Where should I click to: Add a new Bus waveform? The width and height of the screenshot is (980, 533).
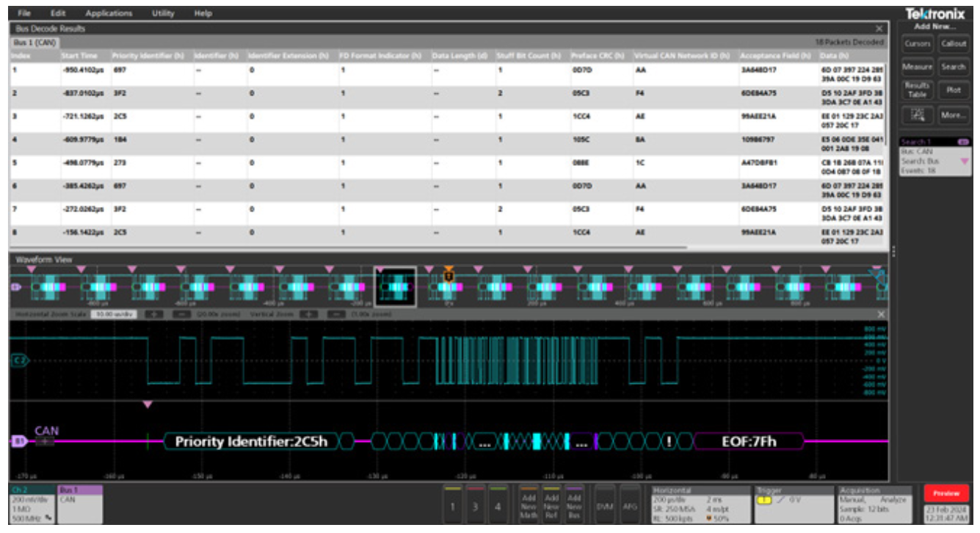coord(573,504)
